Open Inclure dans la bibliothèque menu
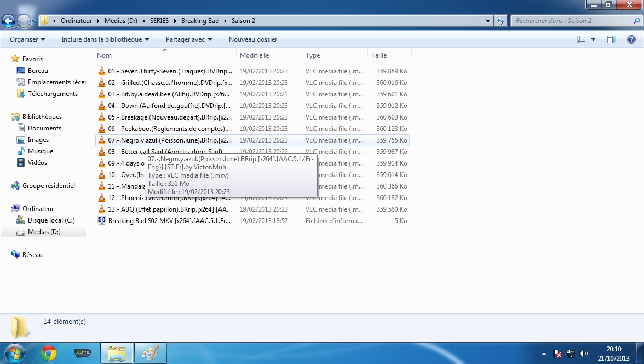This screenshot has height=364, width=644. pos(105,39)
